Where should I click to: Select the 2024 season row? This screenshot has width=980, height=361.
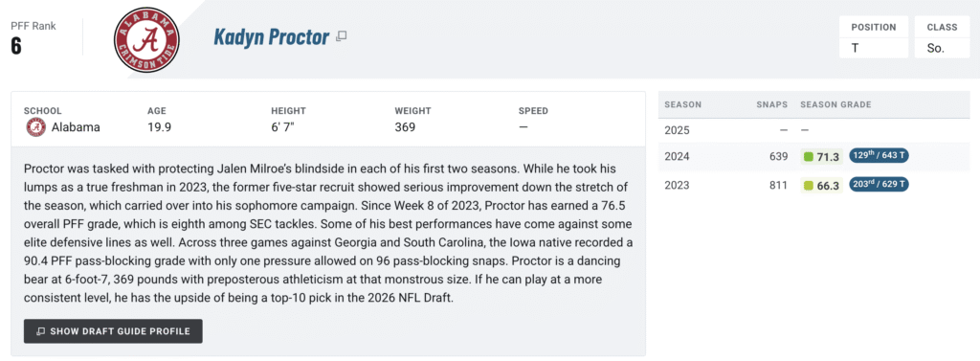[x=814, y=156]
